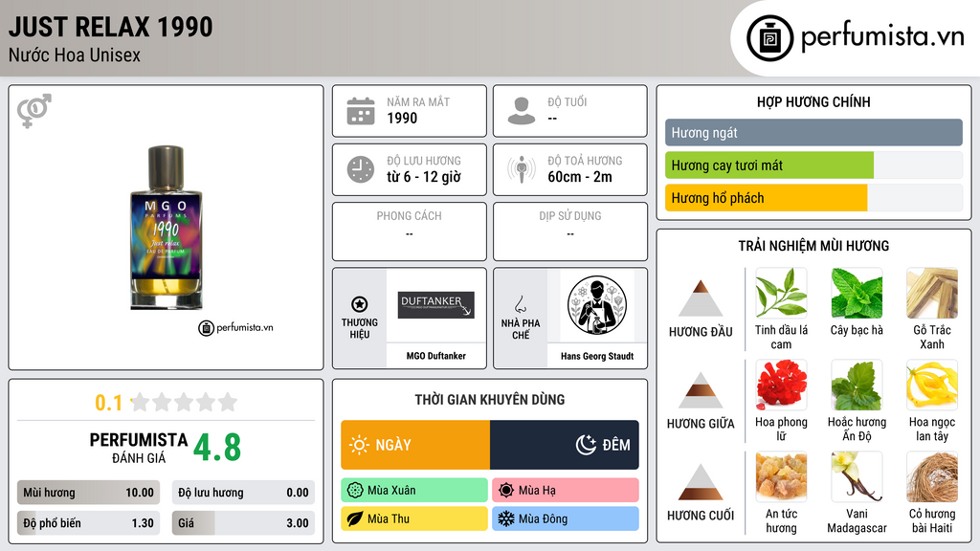
Task: Click the Hương ngát accord bar
Action: click(x=813, y=132)
